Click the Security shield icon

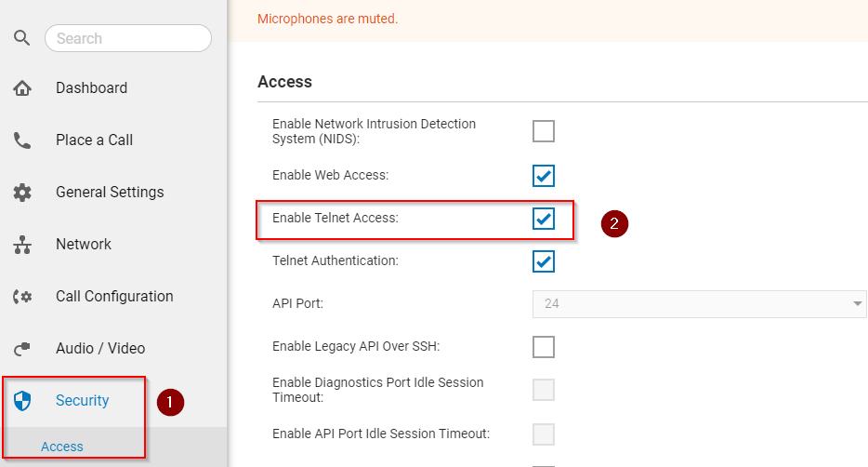coord(22,401)
